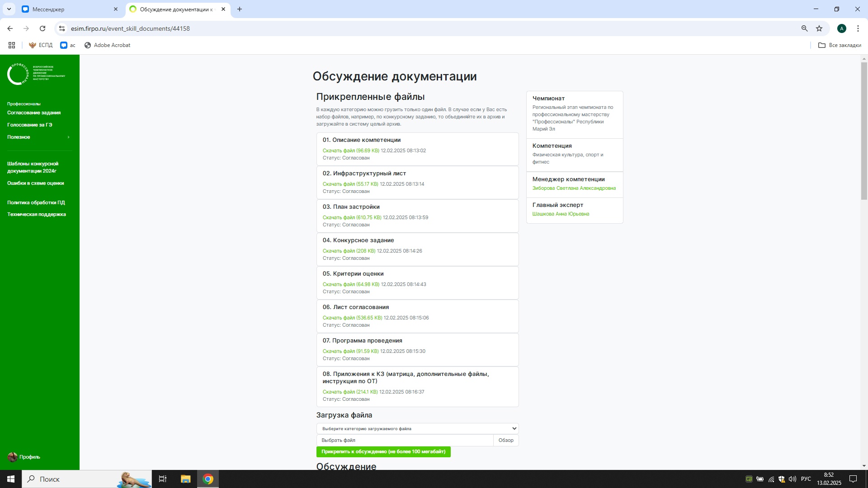Open the tab search dropdown arrow

[9, 9]
